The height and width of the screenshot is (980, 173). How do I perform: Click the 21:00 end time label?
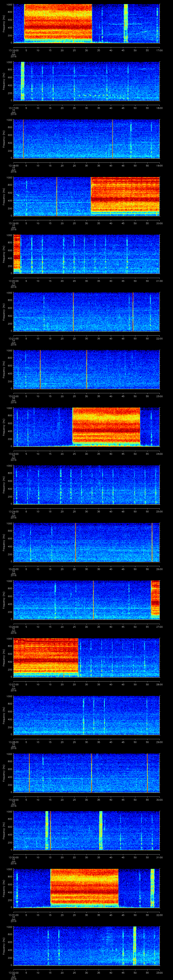click(x=160, y=281)
